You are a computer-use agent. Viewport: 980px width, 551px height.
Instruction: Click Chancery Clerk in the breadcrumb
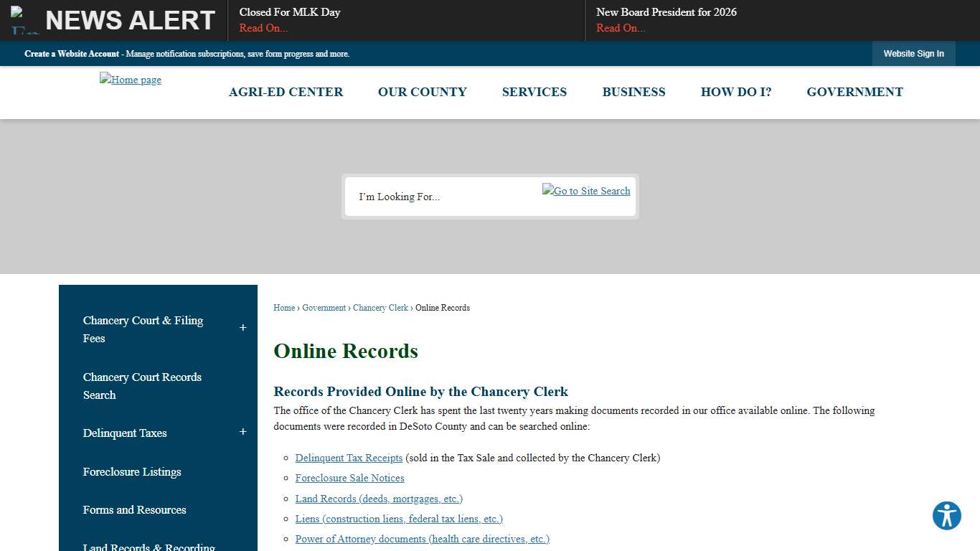point(380,307)
